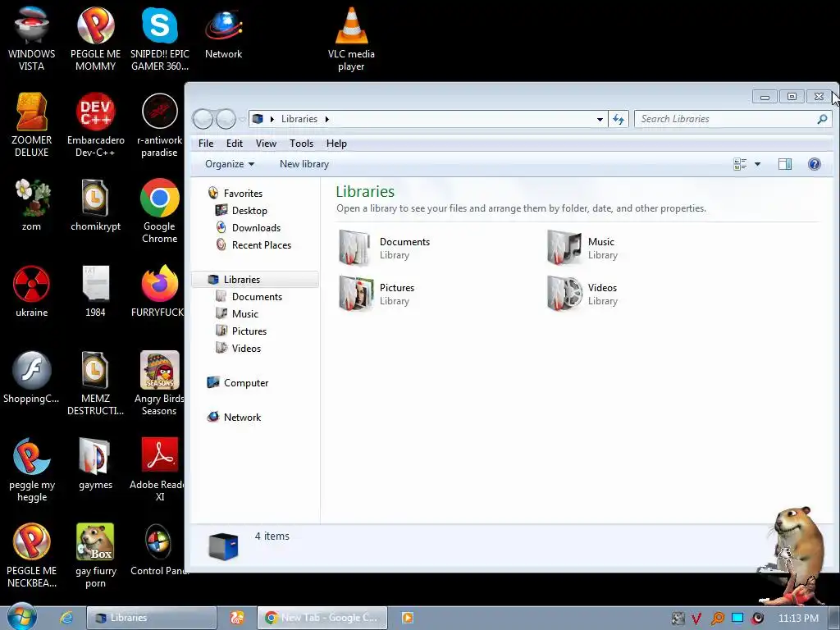The width and height of the screenshot is (840, 630).
Task: Open the Help menu
Action: click(x=336, y=143)
